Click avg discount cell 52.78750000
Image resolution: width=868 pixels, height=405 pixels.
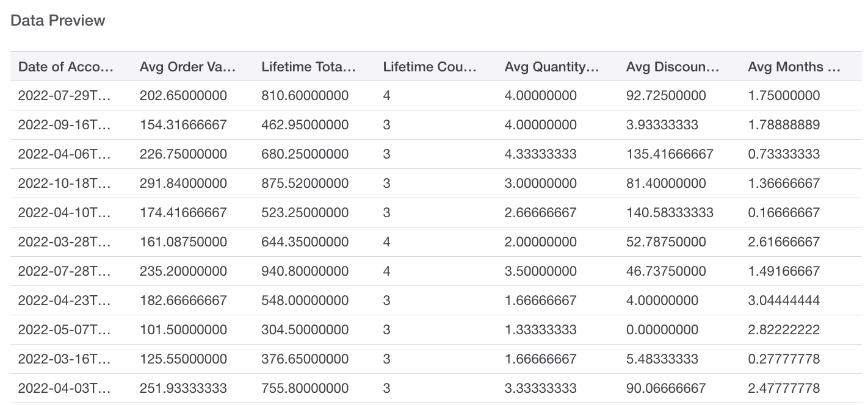click(666, 242)
